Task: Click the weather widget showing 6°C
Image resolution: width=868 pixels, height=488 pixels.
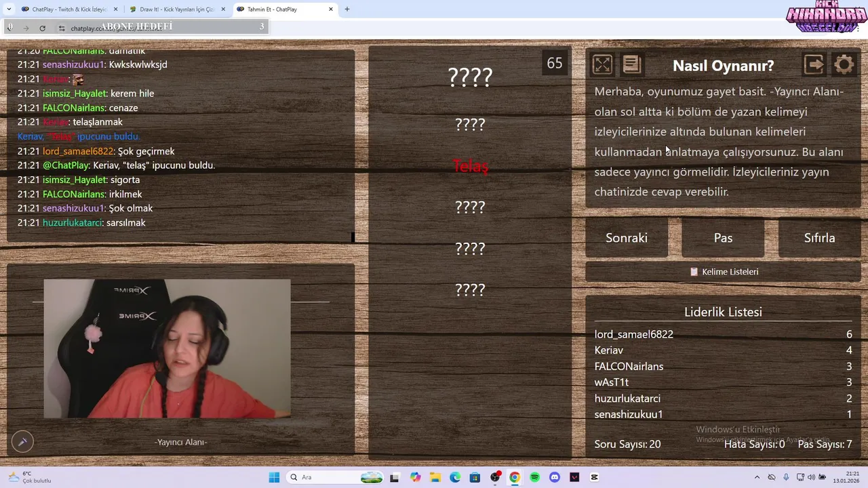Action: [31, 477]
